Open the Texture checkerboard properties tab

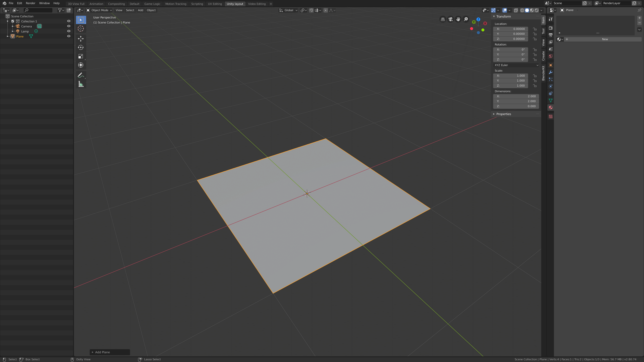click(x=551, y=117)
